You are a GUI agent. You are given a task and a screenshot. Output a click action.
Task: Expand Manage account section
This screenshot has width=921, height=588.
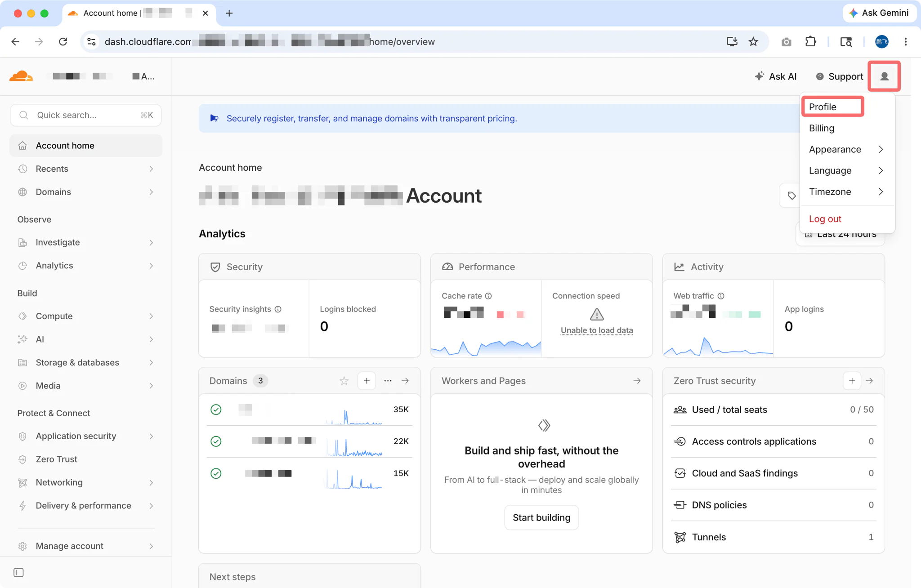pos(86,546)
